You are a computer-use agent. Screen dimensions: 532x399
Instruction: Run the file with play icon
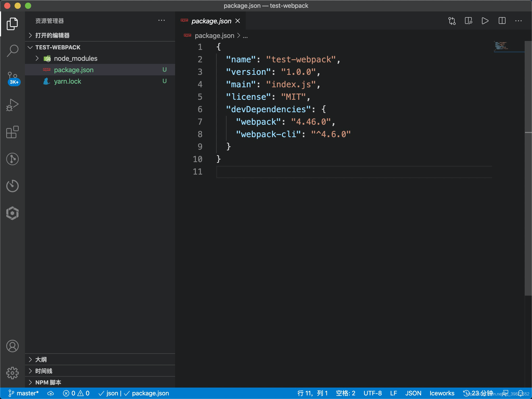coord(485,21)
